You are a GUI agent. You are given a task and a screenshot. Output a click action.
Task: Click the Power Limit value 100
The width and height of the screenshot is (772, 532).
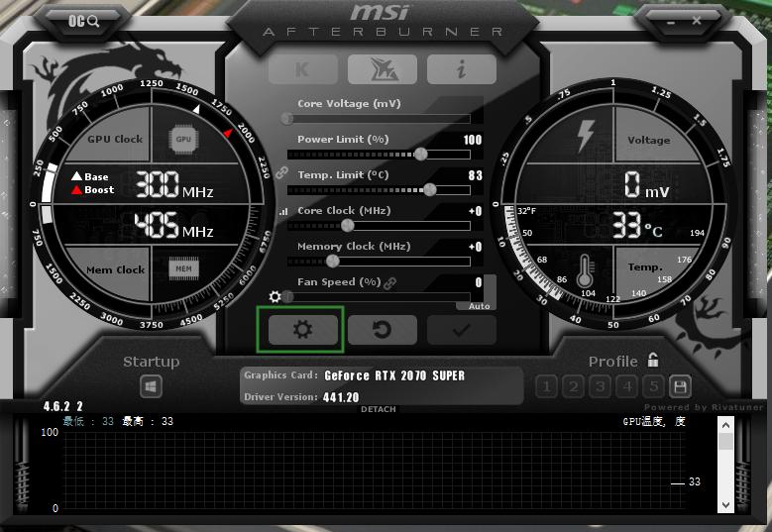pos(473,140)
